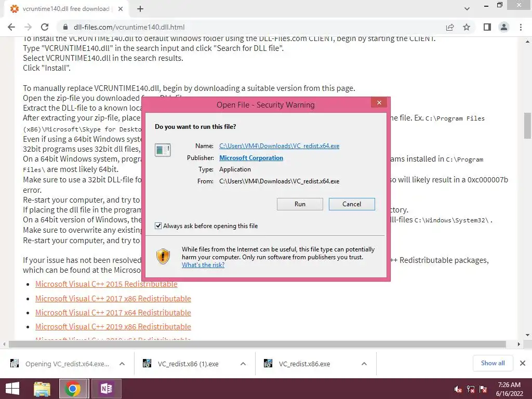The width and height of the screenshot is (532, 399).
Task: Click the Opening VC_redist.x64.exe download item
Action: 67,364
